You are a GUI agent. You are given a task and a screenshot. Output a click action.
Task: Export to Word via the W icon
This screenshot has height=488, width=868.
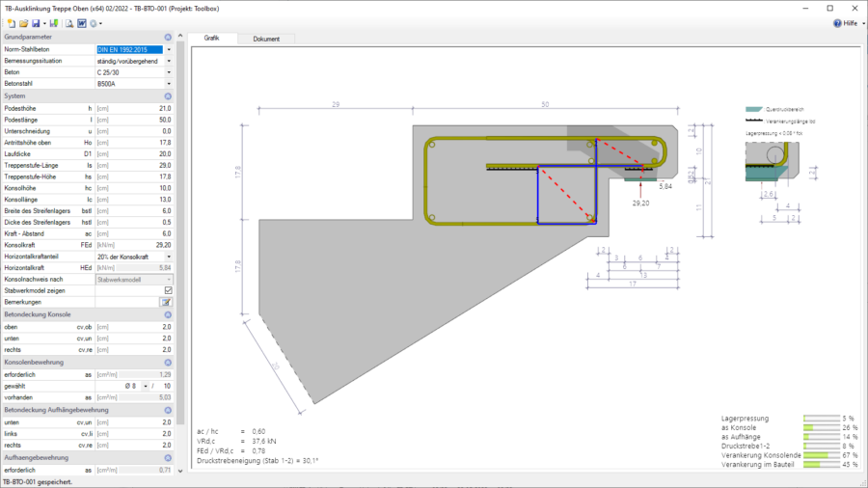pyautogui.click(x=82, y=23)
